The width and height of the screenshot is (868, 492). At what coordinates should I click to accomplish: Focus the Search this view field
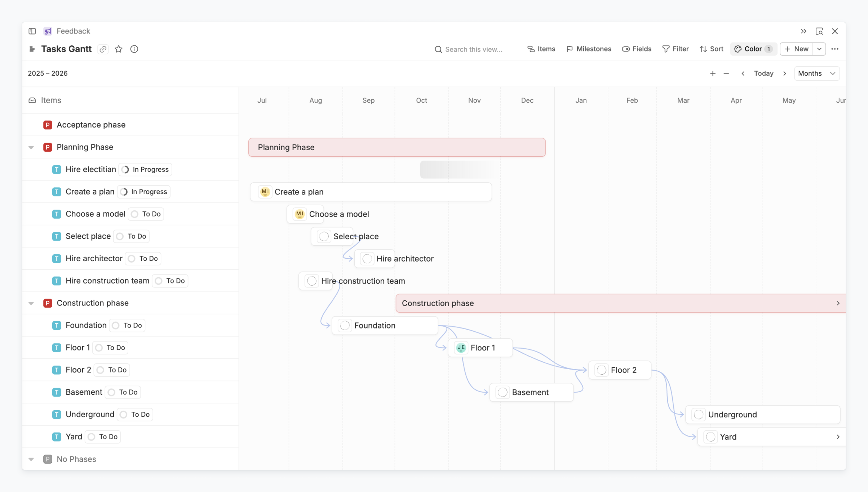click(474, 49)
